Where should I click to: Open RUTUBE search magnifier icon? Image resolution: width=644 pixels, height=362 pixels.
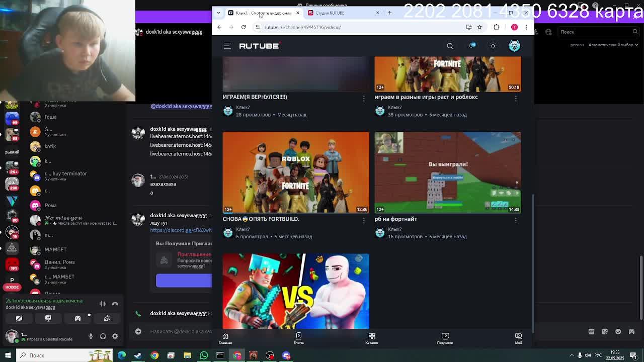click(450, 46)
